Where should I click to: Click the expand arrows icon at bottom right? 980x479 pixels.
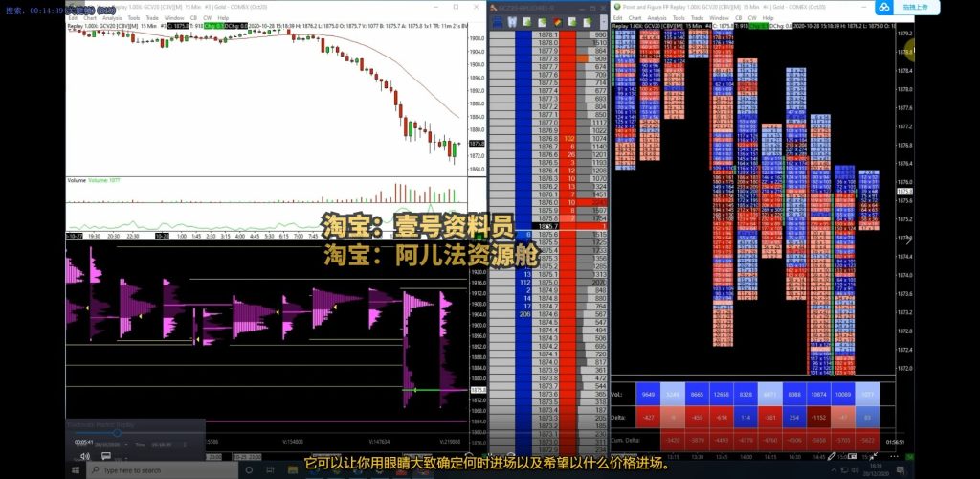coord(873,457)
